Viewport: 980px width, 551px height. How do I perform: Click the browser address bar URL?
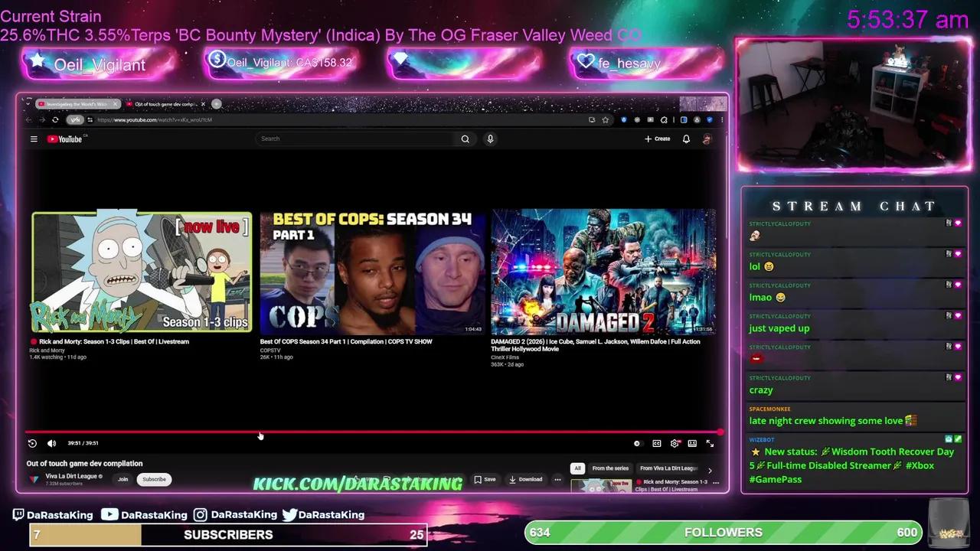pyautogui.click(x=155, y=119)
